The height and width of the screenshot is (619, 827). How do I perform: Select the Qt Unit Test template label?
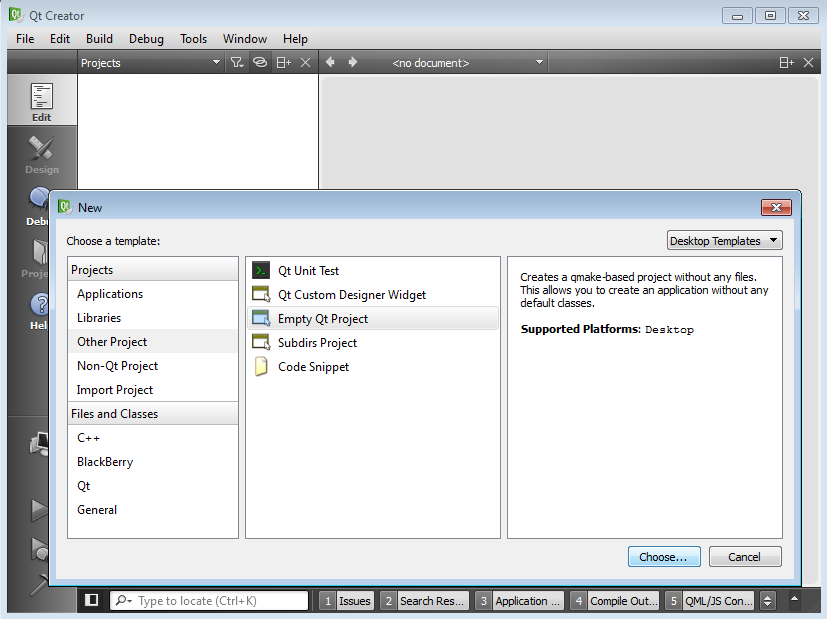coord(309,270)
